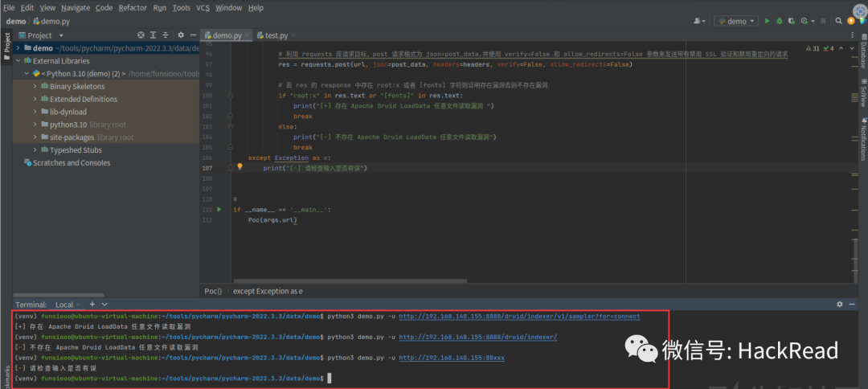The width and height of the screenshot is (868, 389).
Task: Expand Extended Definitions node
Action: click(x=35, y=99)
